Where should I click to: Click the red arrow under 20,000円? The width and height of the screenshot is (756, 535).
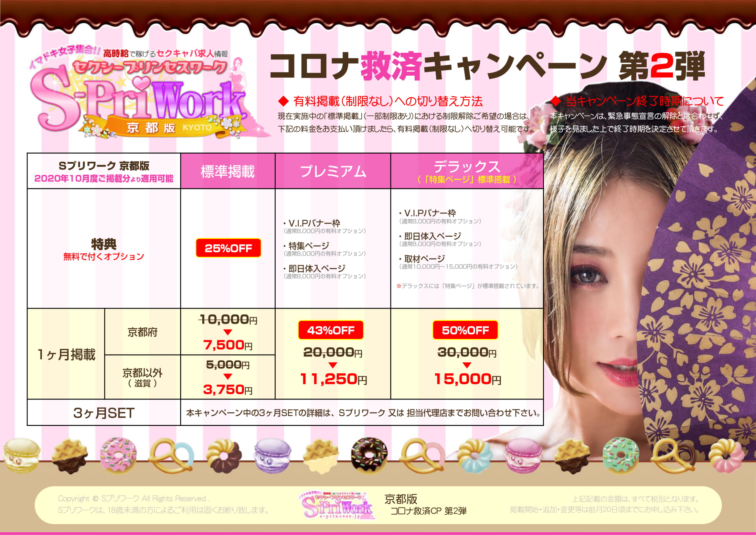pyautogui.click(x=333, y=365)
